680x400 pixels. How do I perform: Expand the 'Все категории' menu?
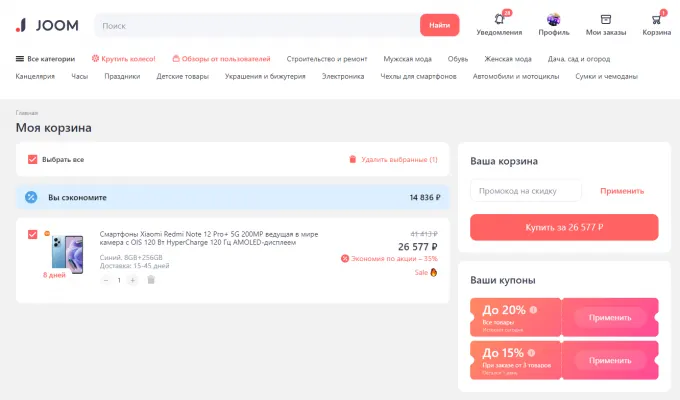click(45, 59)
